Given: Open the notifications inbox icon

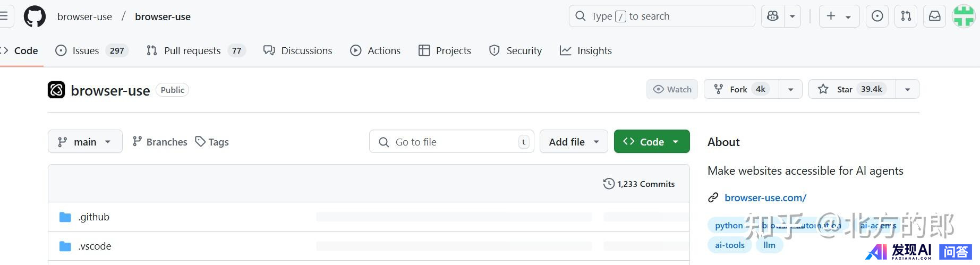Looking at the screenshot, I should [x=935, y=16].
